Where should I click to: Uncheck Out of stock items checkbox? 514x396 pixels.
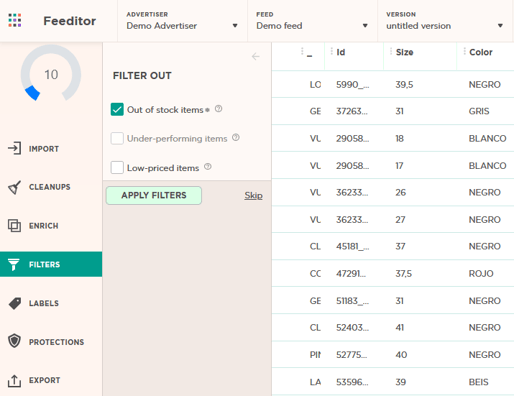pyautogui.click(x=117, y=109)
